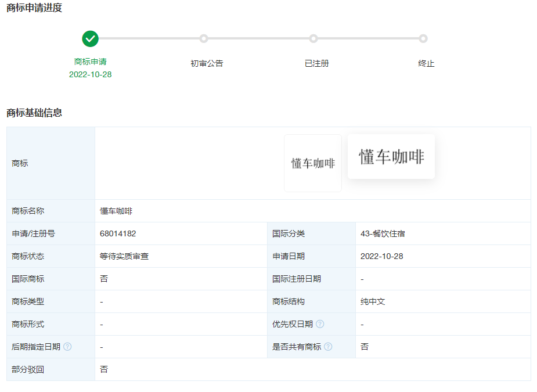
Task: Click the 纯中文 trademark structure value
Action: pos(373,301)
